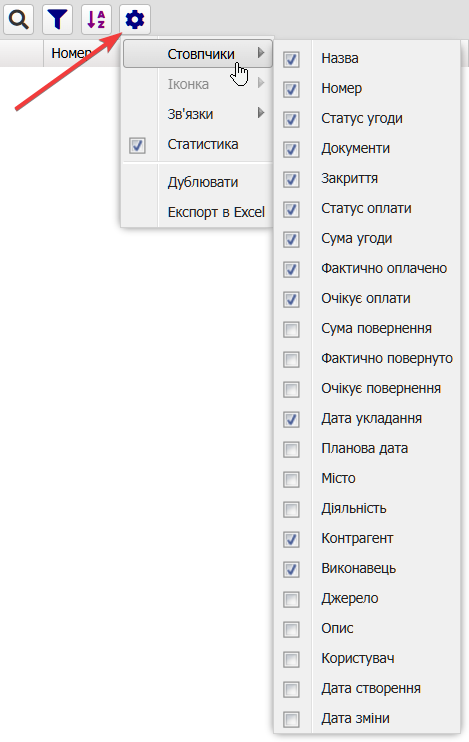This screenshot has width=469, height=742.
Task: Enable the Сума повернення column
Action: click(x=291, y=329)
